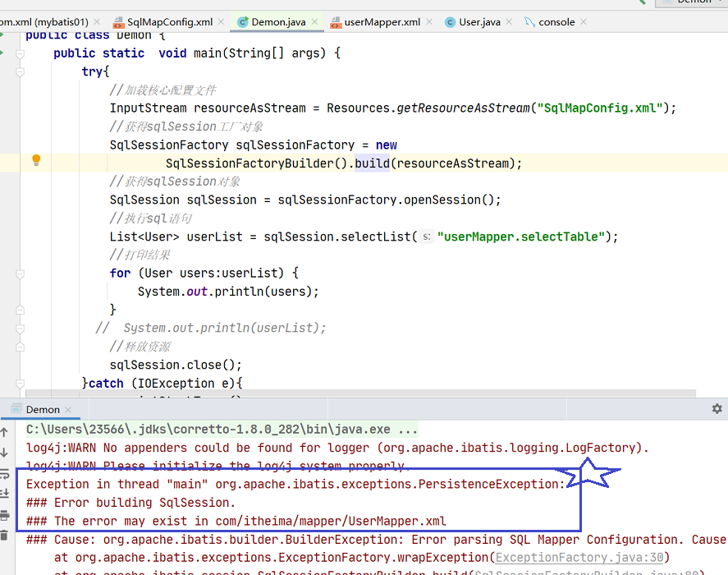The height and width of the screenshot is (575, 728).
Task: Click fold end marker at for-loop closing brace
Action: 20,310
